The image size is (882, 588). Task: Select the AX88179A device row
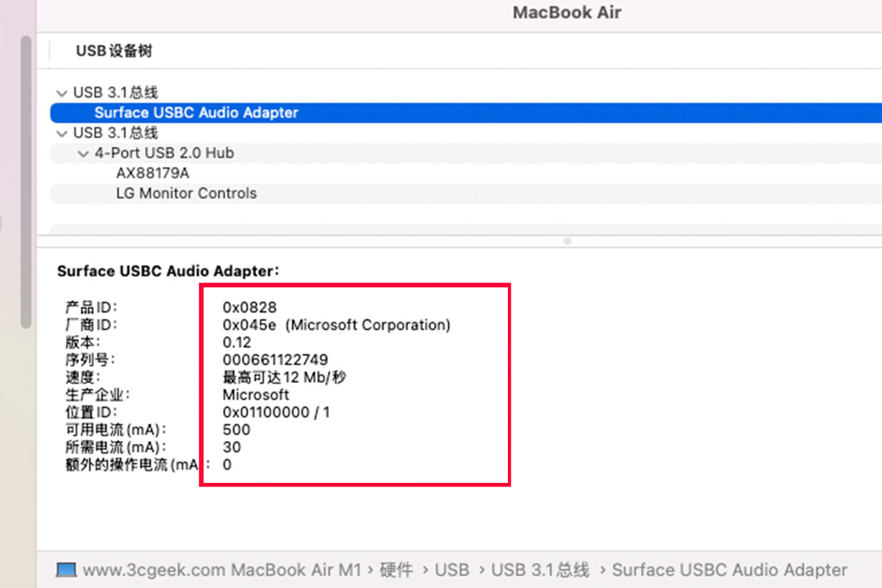click(x=466, y=173)
